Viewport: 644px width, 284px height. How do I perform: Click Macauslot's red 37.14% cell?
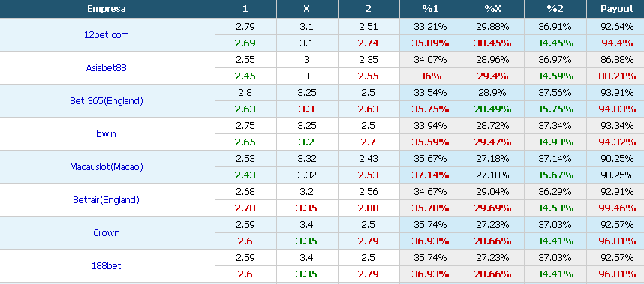(430, 175)
